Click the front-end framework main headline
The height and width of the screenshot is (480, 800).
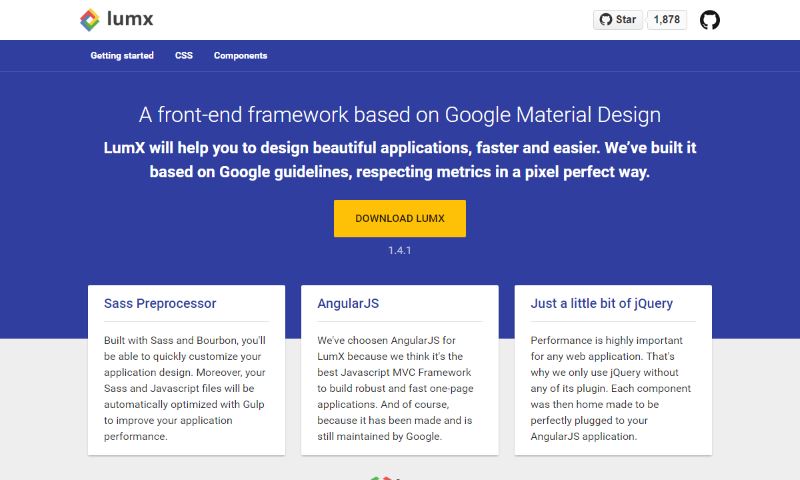[x=400, y=115]
